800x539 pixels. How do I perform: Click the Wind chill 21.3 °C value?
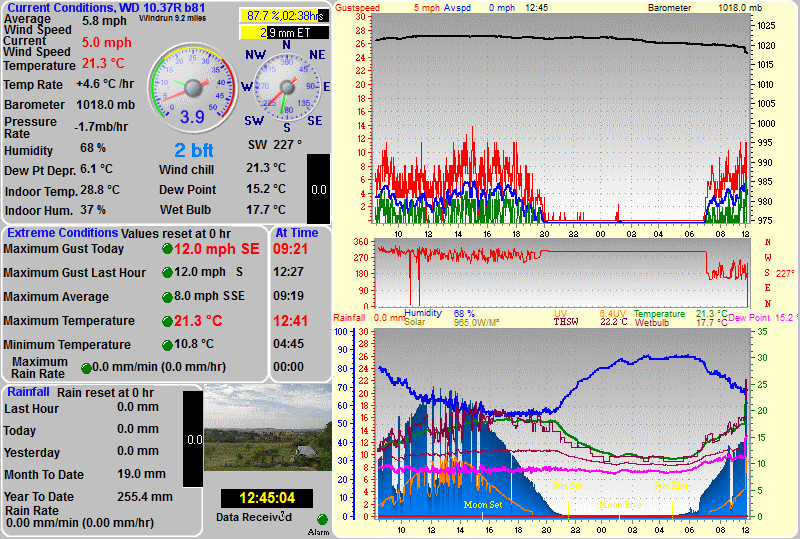266,168
